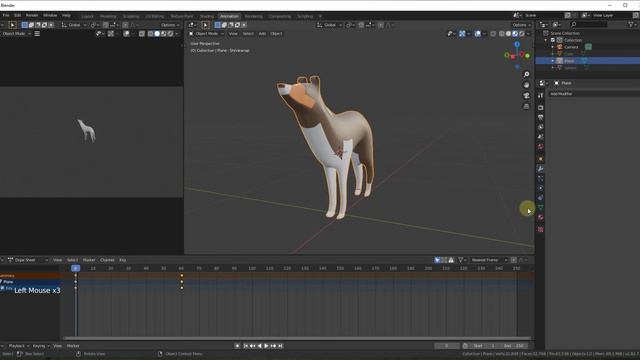Open the Output properties tab
Image resolution: width=640 pixels, height=360 pixels.
540,118
